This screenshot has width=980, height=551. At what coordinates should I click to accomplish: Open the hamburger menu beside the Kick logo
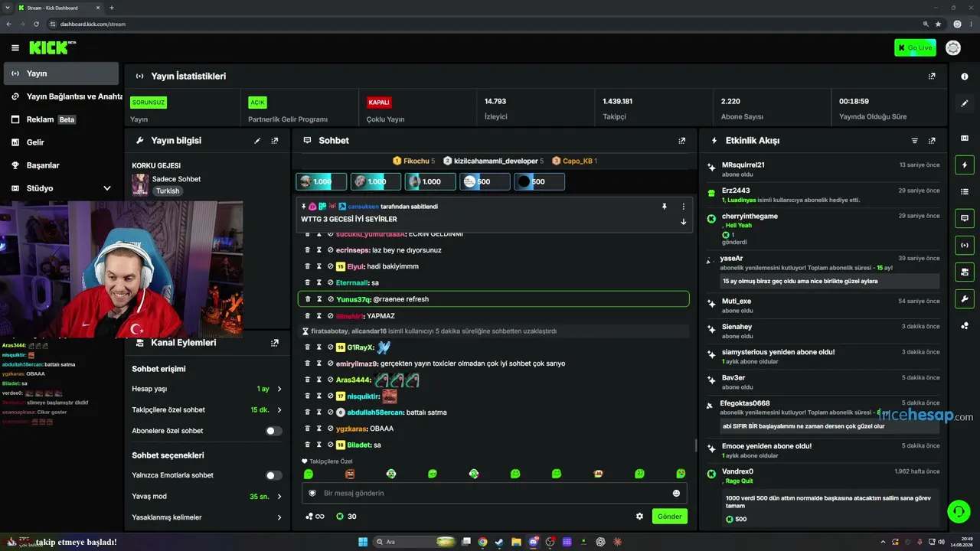click(15, 47)
